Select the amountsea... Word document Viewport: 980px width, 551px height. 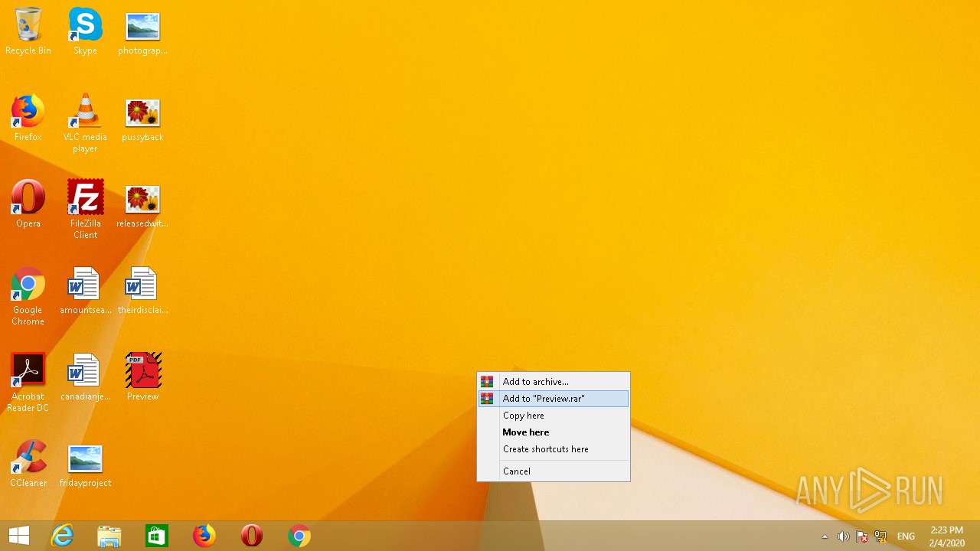coord(85,291)
